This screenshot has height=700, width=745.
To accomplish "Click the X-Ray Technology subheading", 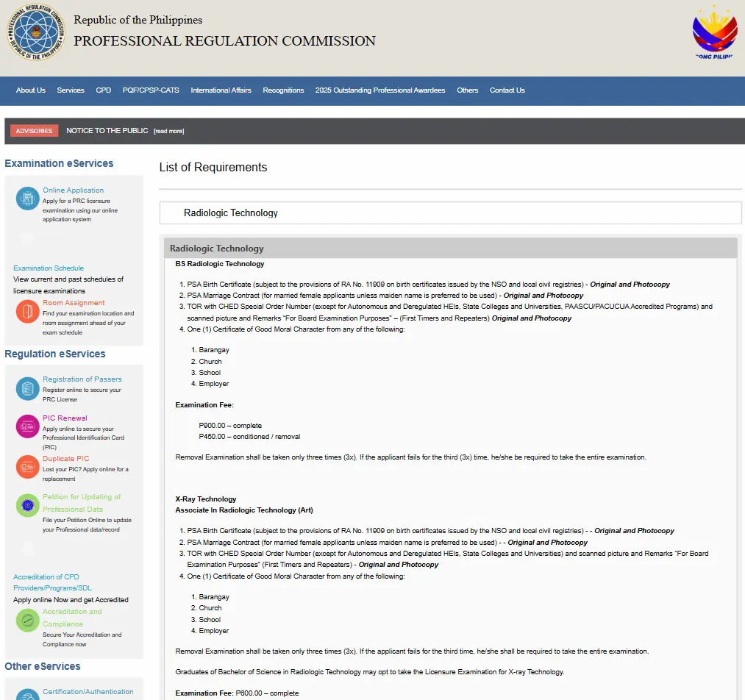I will (206, 499).
